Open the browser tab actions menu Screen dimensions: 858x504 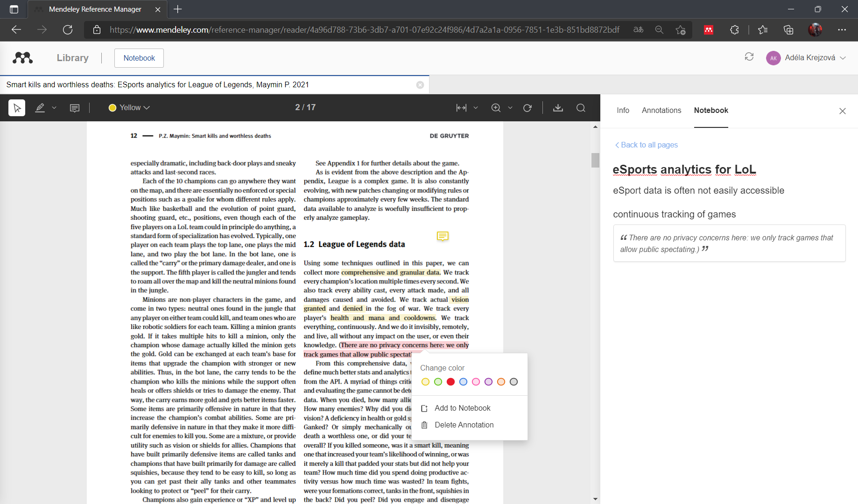(14, 9)
